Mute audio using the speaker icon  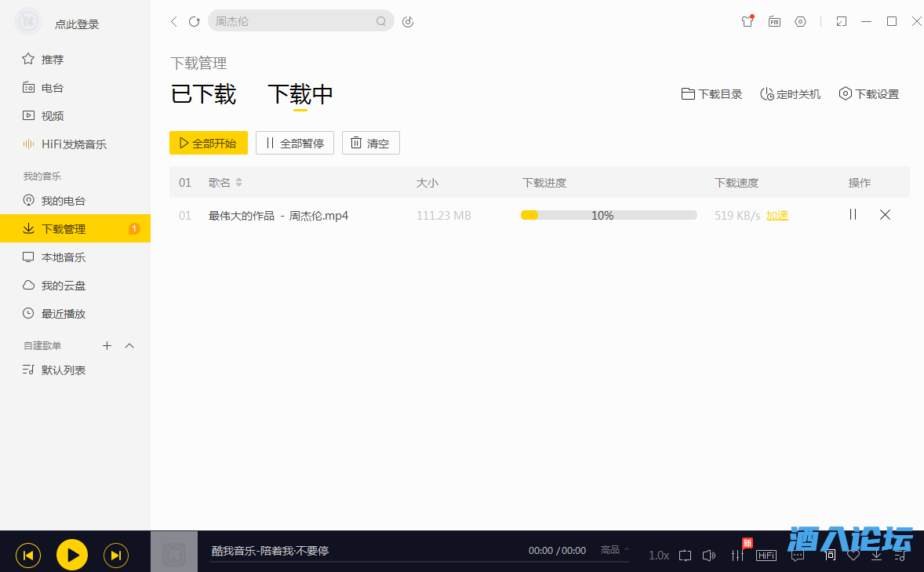[709, 555]
